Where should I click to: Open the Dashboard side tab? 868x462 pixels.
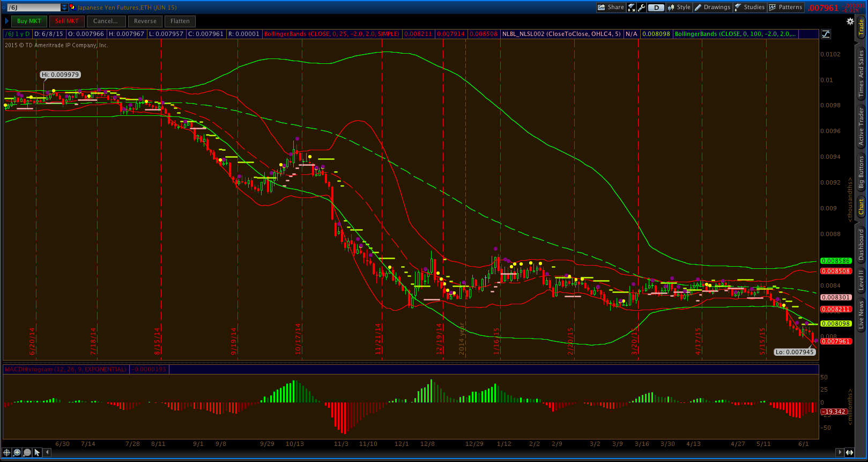862,245
